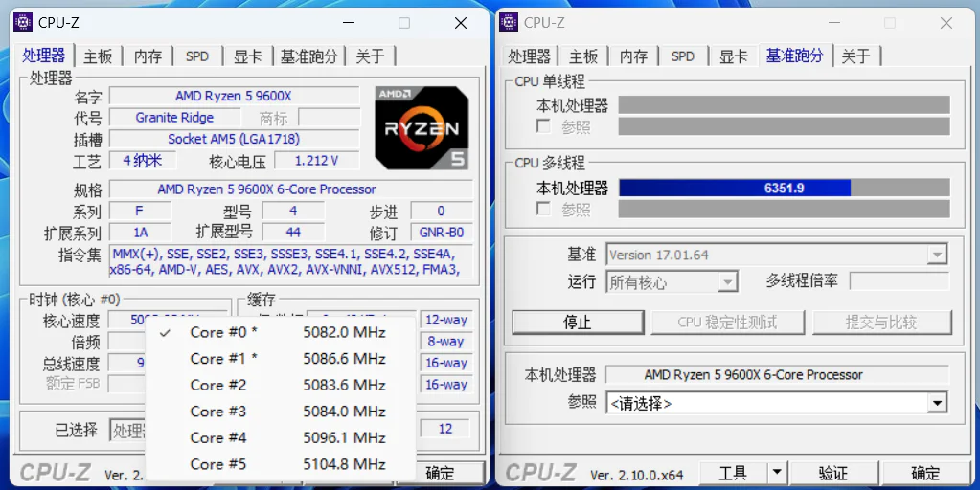Click the thread count value 12

click(x=445, y=429)
